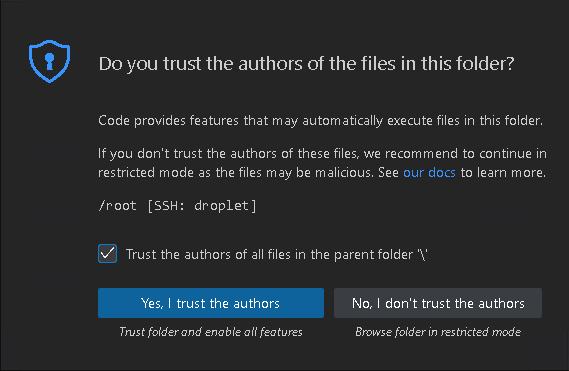
Task: Click 'Trust folder and enable all features' caption
Action: [211, 332]
